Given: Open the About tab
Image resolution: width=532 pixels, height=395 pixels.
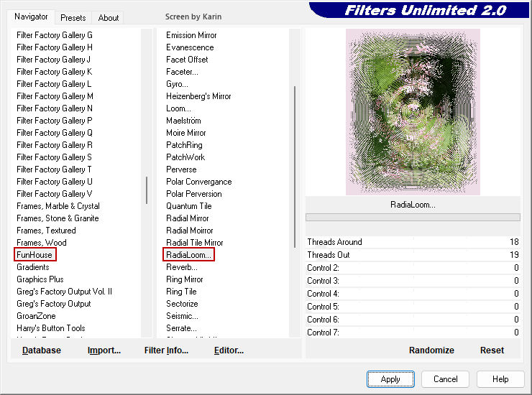Looking at the screenshot, I should coord(109,18).
